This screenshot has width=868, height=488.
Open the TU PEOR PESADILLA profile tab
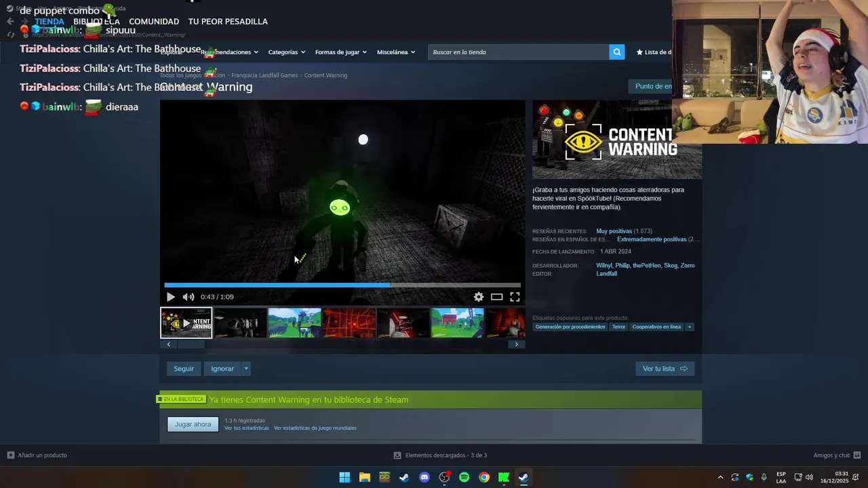click(x=228, y=22)
